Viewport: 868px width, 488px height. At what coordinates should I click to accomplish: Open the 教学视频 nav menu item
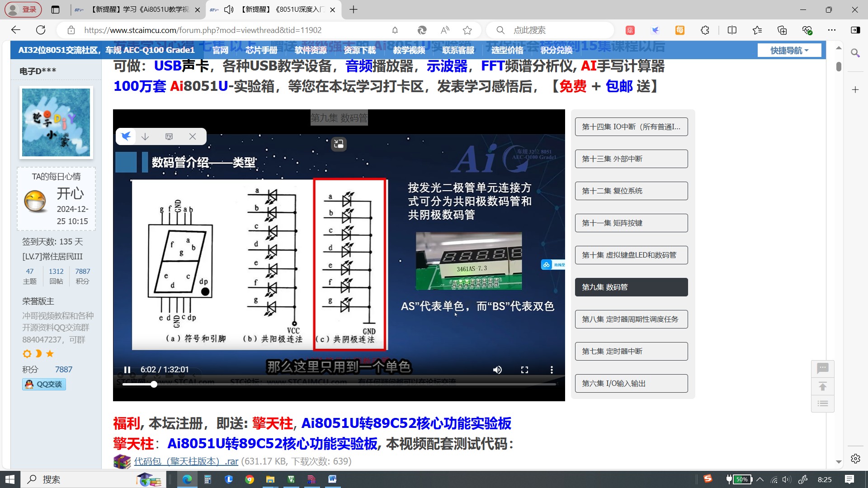point(409,50)
